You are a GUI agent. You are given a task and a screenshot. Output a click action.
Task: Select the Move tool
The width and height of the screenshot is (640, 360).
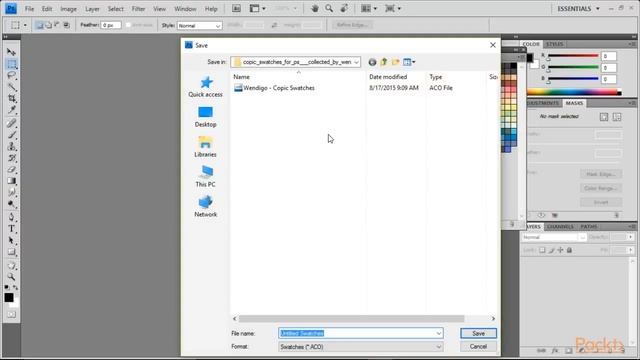coord(11,52)
